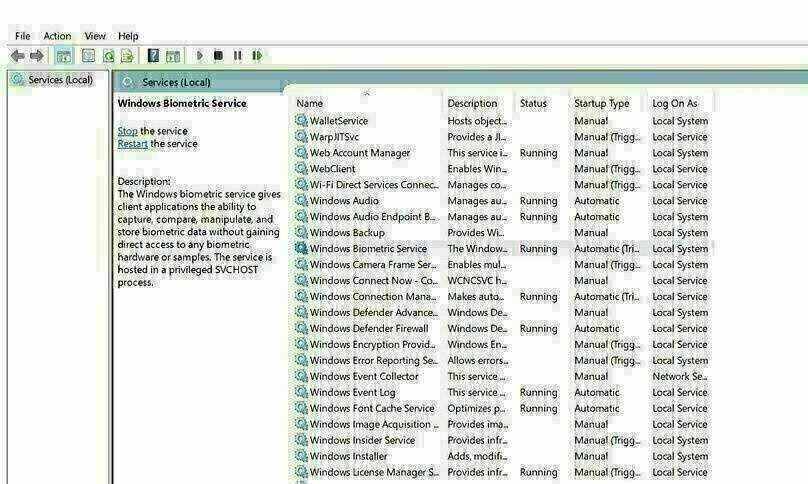Select Services (Local) in the console tree
Image resolution: width=808 pixels, height=484 pixels.
60,80
